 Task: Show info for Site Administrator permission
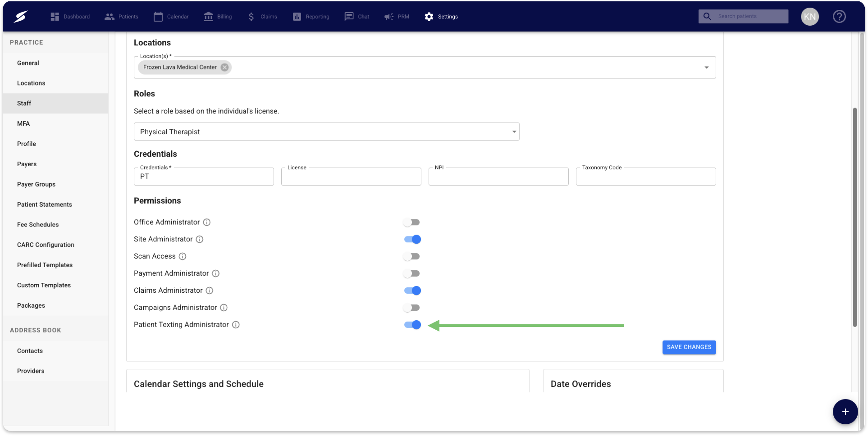[200, 239]
